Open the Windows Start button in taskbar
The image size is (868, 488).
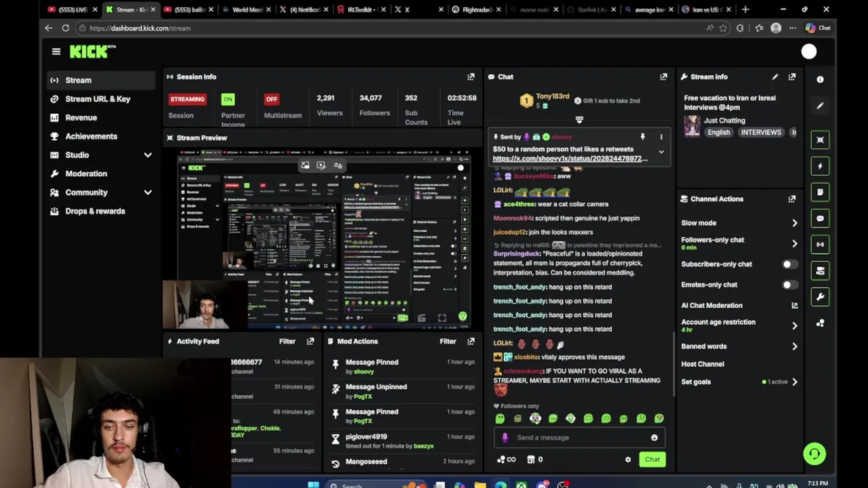(313, 485)
